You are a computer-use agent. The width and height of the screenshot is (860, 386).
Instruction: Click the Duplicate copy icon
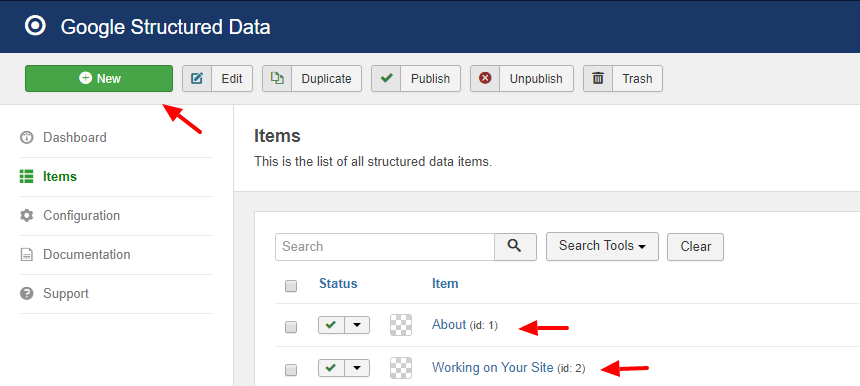point(277,78)
